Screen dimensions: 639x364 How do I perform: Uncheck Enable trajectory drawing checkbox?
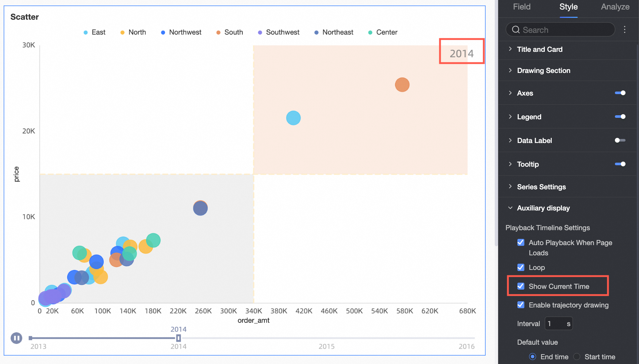[521, 305]
